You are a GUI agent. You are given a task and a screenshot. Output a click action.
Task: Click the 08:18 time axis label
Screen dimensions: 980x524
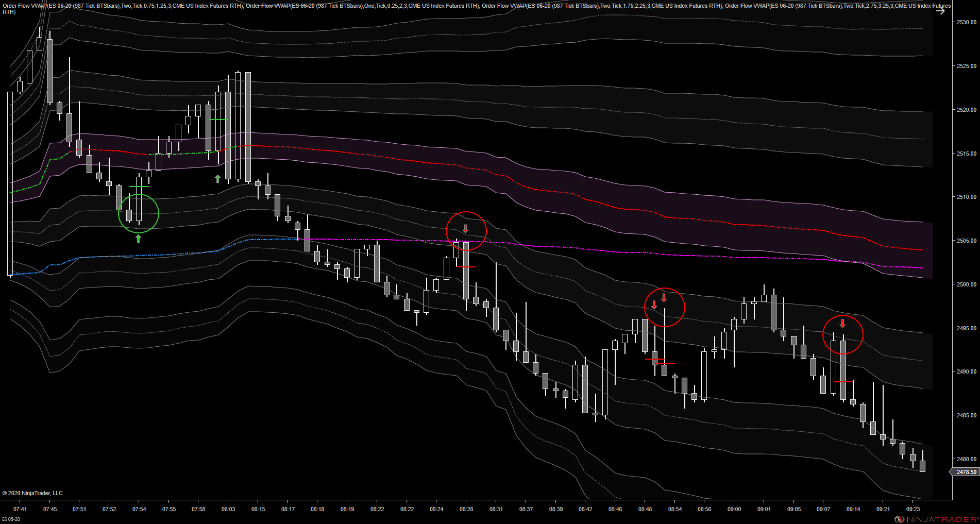[317, 509]
